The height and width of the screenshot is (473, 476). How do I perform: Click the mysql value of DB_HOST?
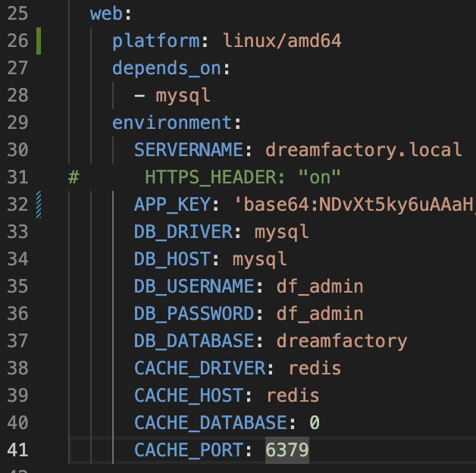[260, 258]
